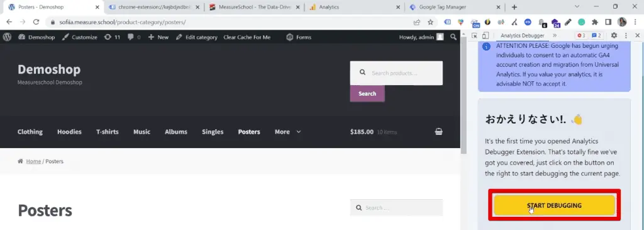Open WordPress admin bar search
Image resolution: width=644 pixels, height=230 pixels.
coord(453,37)
